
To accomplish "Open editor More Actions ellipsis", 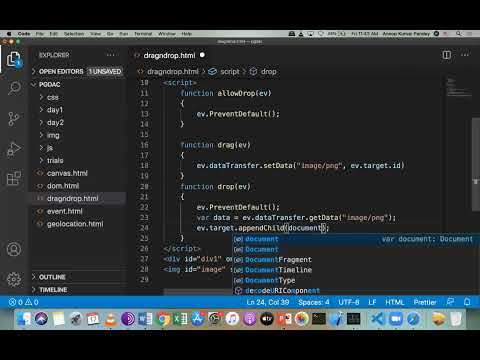I will point(465,55).
